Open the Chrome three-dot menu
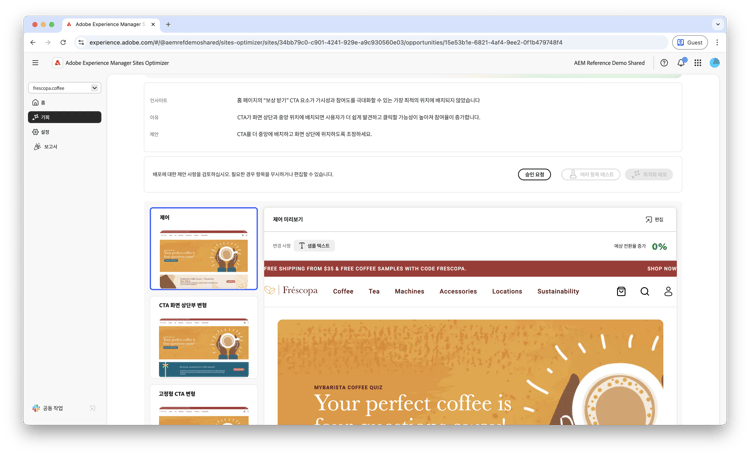The image size is (750, 456). pyautogui.click(x=717, y=43)
